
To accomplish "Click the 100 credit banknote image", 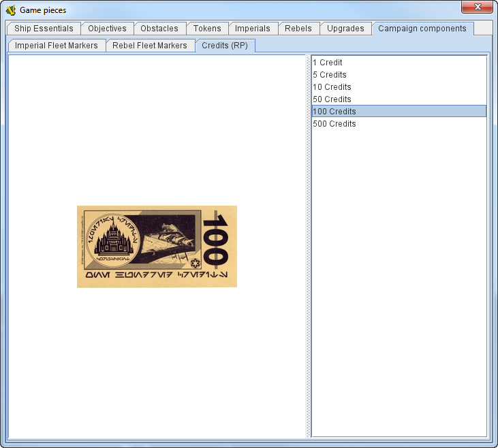I will coord(157,246).
